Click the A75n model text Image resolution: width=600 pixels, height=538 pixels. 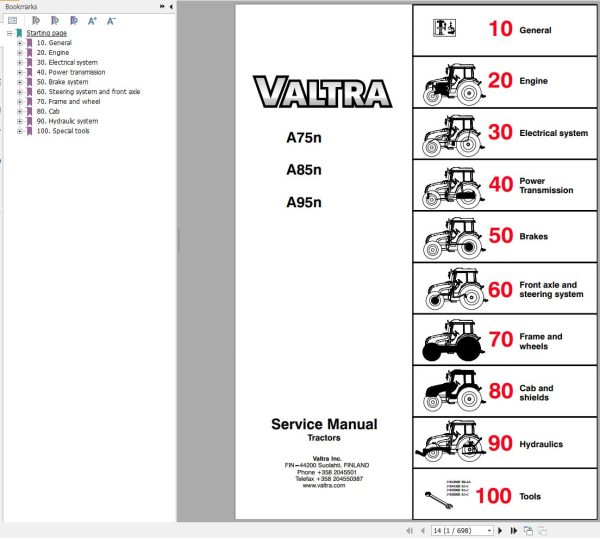click(x=304, y=138)
